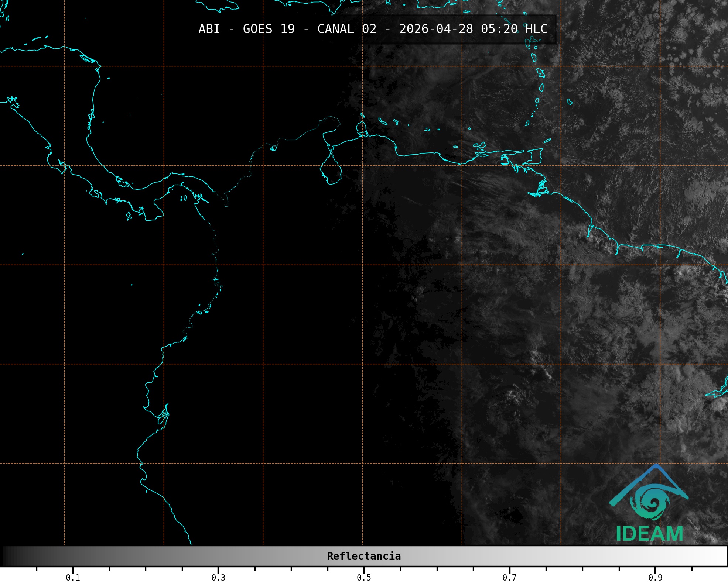Click the 0.1 colorbar tick label
The width and height of the screenshot is (728, 582).
click(73, 577)
